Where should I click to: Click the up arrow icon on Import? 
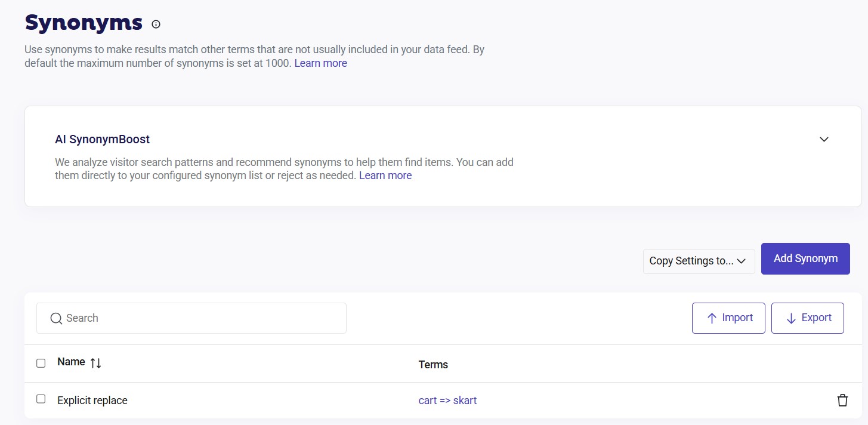(711, 319)
